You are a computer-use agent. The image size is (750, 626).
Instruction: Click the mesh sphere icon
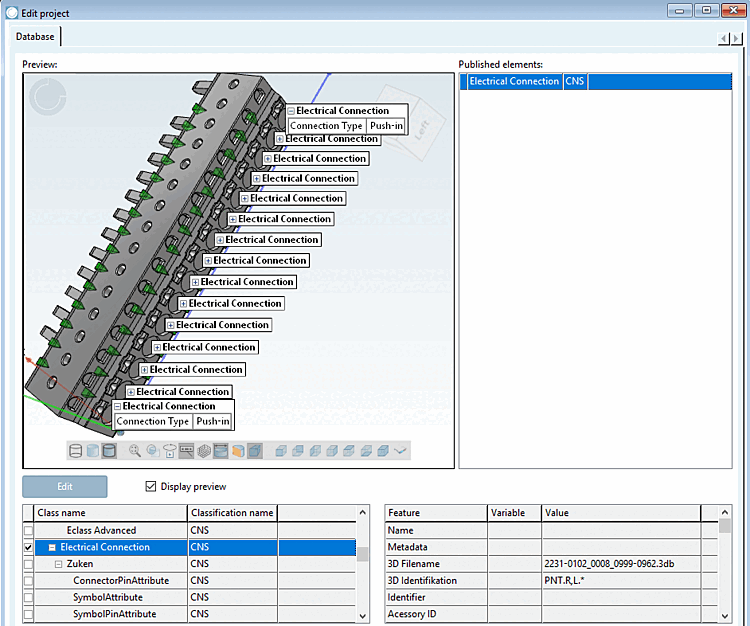tap(203, 451)
